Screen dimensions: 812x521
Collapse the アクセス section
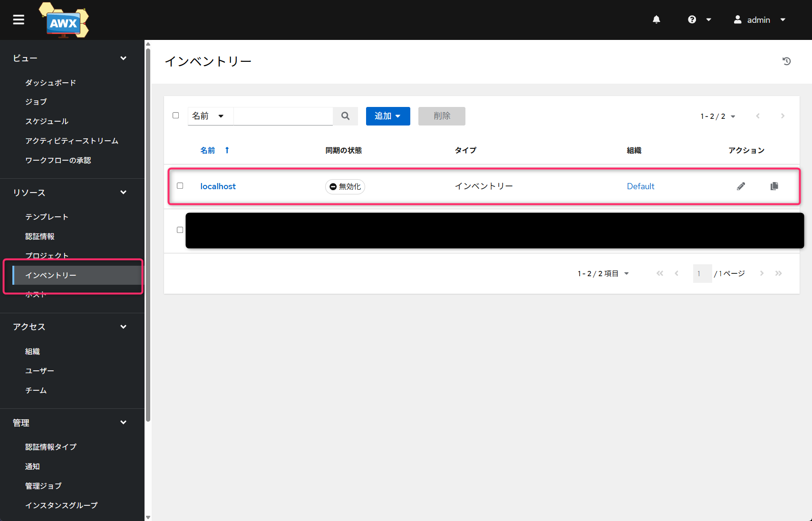(123, 327)
